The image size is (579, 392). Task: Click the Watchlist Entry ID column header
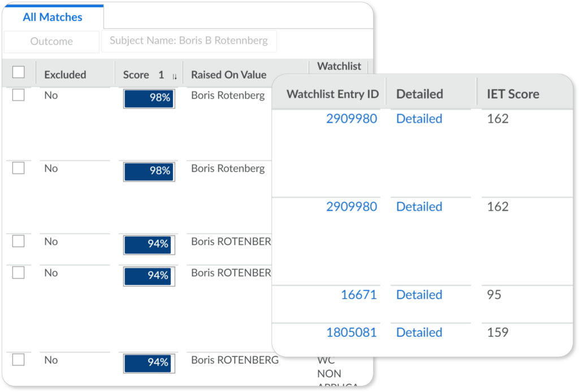(x=332, y=94)
